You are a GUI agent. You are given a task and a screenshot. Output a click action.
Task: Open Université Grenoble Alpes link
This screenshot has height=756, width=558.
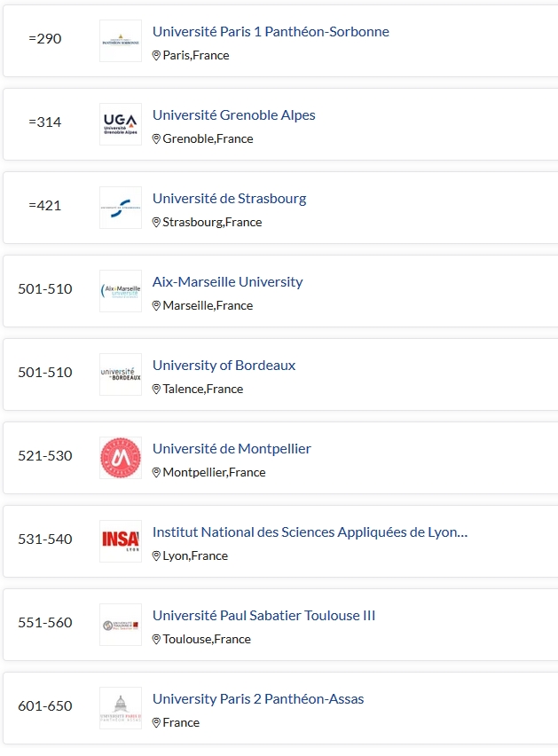click(x=233, y=115)
